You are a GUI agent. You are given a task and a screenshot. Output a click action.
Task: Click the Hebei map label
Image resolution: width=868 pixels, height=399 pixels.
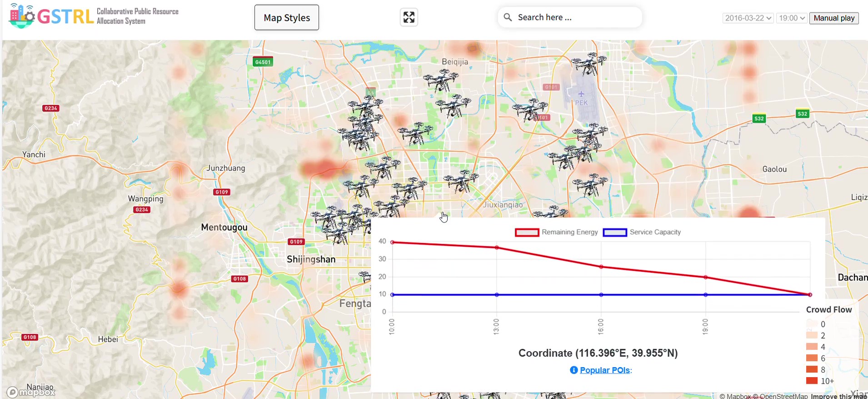click(x=108, y=339)
